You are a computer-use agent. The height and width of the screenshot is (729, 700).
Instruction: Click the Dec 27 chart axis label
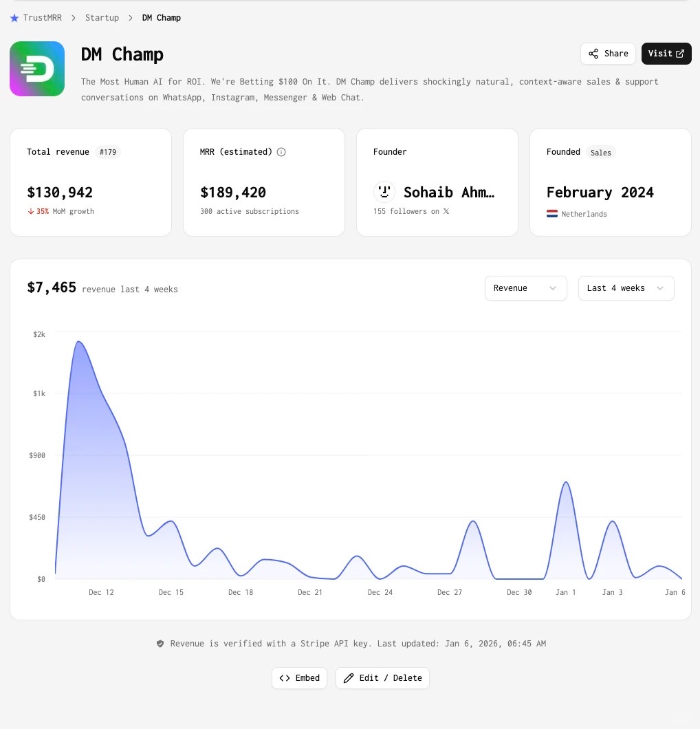pyautogui.click(x=450, y=592)
